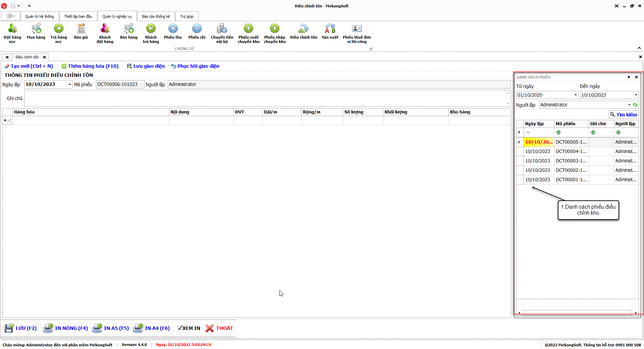
Task: Click into the Ghi chú notes field
Action: coord(264,98)
